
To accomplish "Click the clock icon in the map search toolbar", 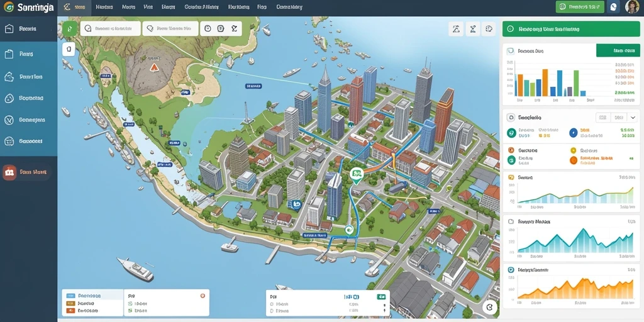I will tap(208, 28).
